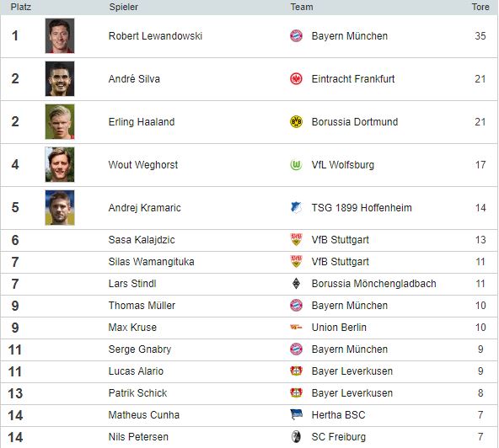Select the Nils Petersen player name

138,437
